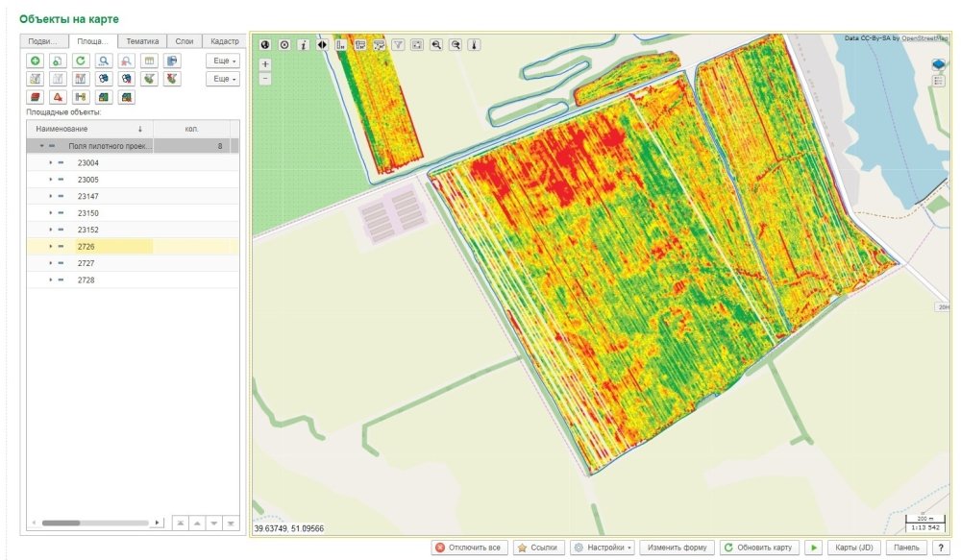This screenshot has height=560, width=961.
Task: Click the red triangle warning icon
Action: click(x=58, y=97)
